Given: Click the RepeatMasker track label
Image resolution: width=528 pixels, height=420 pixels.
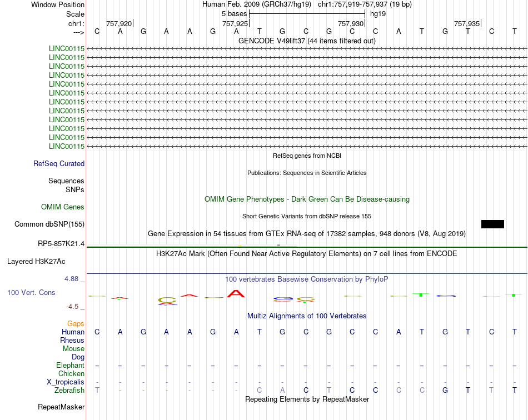Looking at the screenshot, I should coord(61,407).
